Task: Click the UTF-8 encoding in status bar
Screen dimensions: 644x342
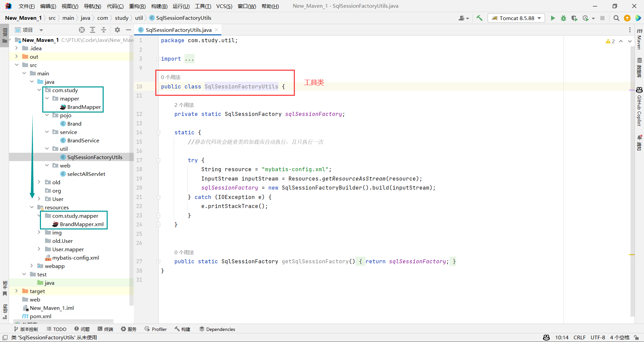Action: click(x=598, y=337)
